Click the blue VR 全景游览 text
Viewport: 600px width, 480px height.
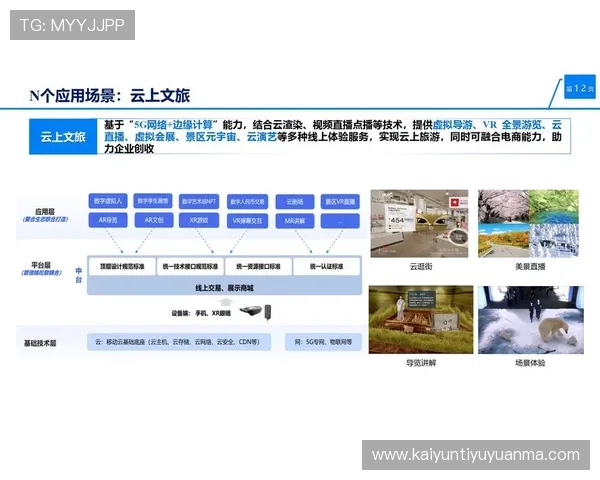512,125
